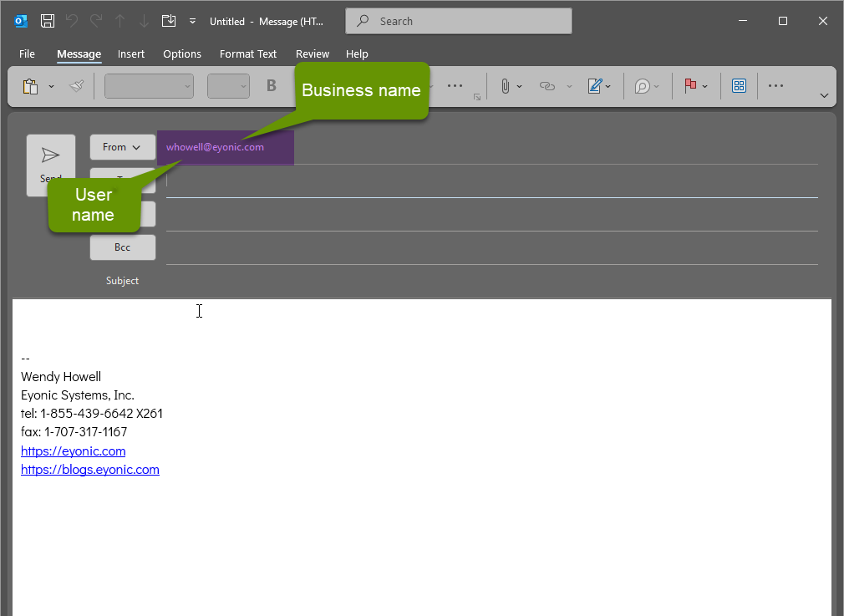This screenshot has width=844, height=616.
Task: Click the Paste clipboard icon
Action: [x=28, y=86]
